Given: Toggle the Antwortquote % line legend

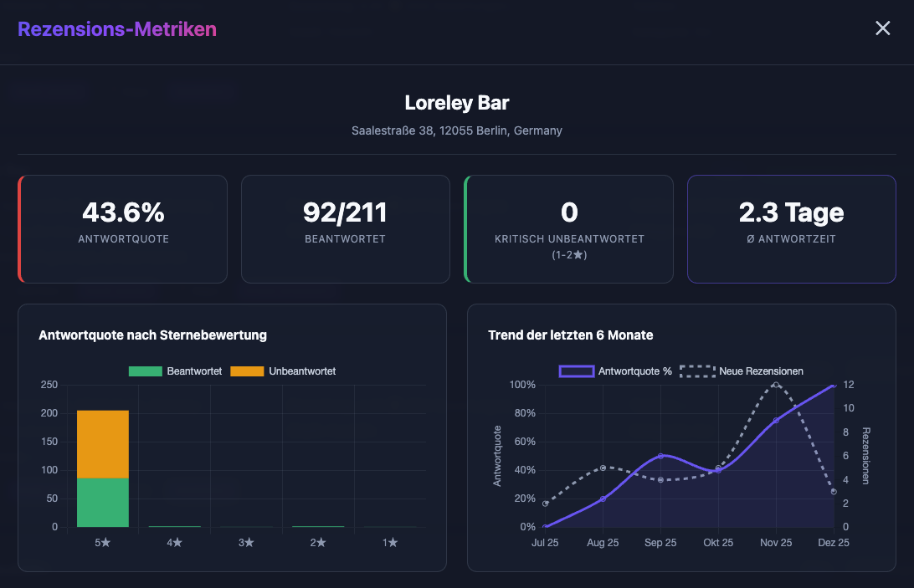Looking at the screenshot, I should pyautogui.click(x=636, y=371).
